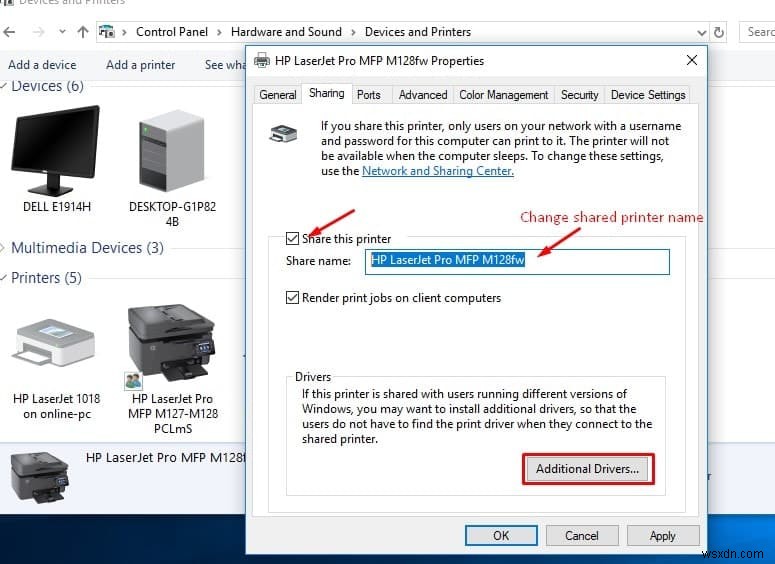This screenshot has height=564, width=775.
Task: Click Hardware and Sound breadcrumb
Action: click(x=286, y=32)
